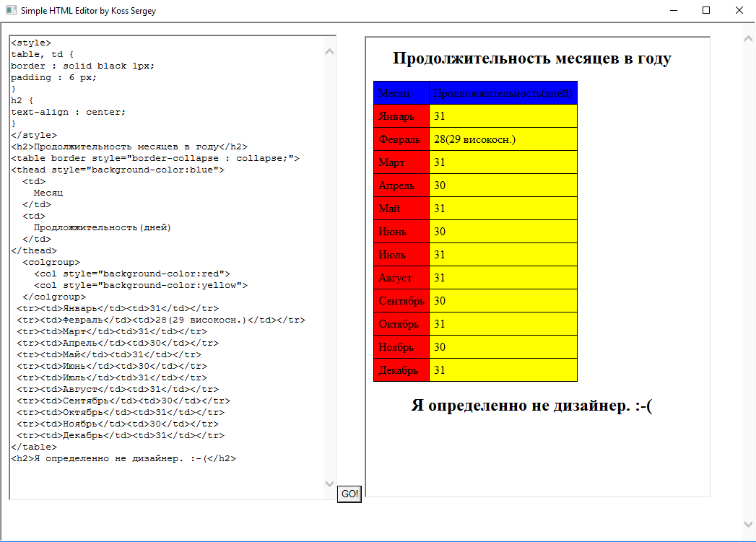
Task: Click the preview heading Продолжительность месяцев в году
Action: [532, 58]
